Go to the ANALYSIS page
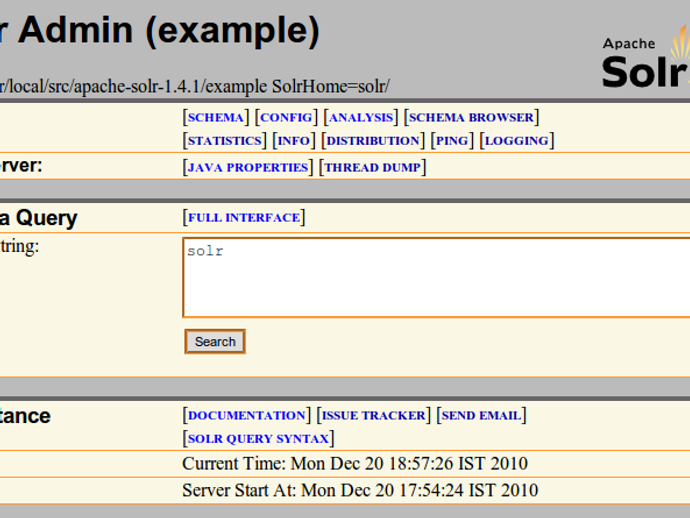The width and height of the screenshot is (690, 518). click(x=361, y=118)
